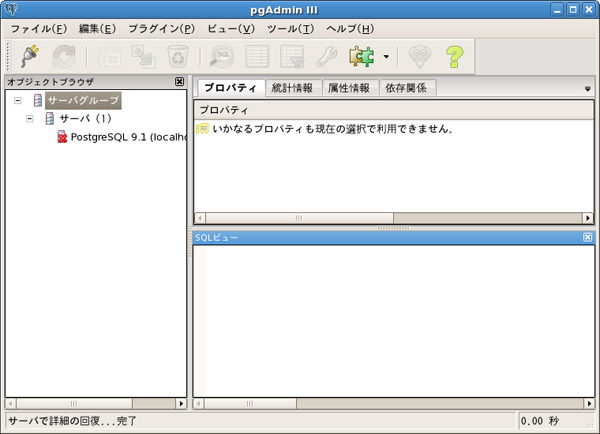This screenshot has width=600, height=434.
Task: Open the 編集(E) menu
Action: [x=97, y=29]
